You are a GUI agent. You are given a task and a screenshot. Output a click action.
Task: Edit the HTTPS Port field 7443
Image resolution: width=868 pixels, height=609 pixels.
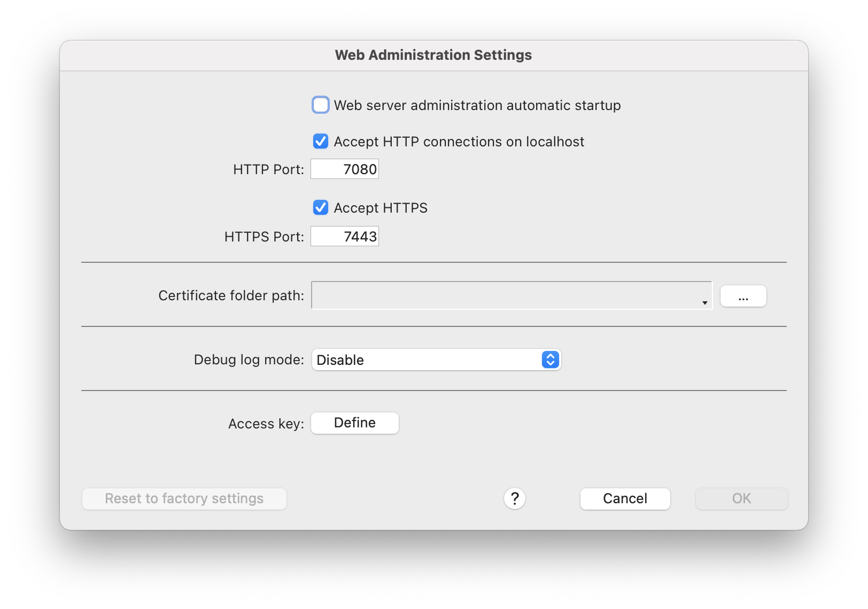tap(345, 236)
